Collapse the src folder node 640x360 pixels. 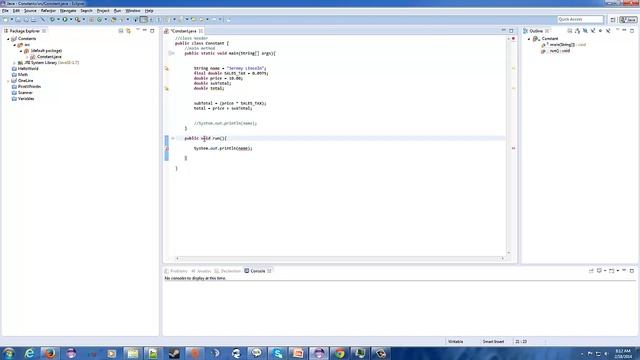(x=15, y=45)
